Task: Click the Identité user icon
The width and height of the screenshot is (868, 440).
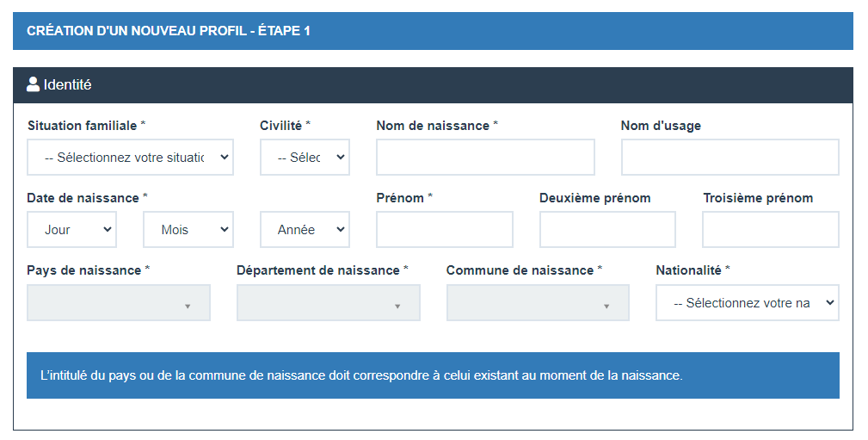Action: 34,84
